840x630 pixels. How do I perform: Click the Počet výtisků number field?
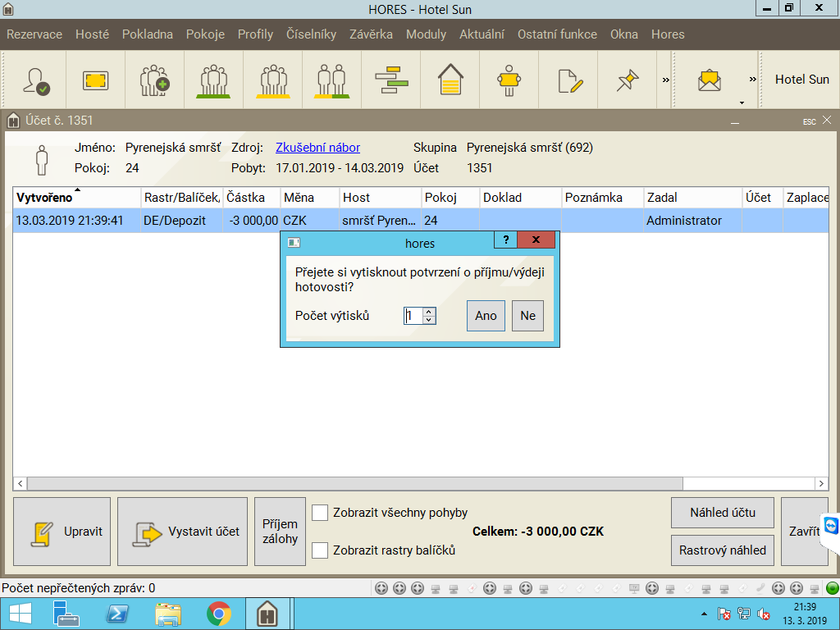tap(413, 316)
